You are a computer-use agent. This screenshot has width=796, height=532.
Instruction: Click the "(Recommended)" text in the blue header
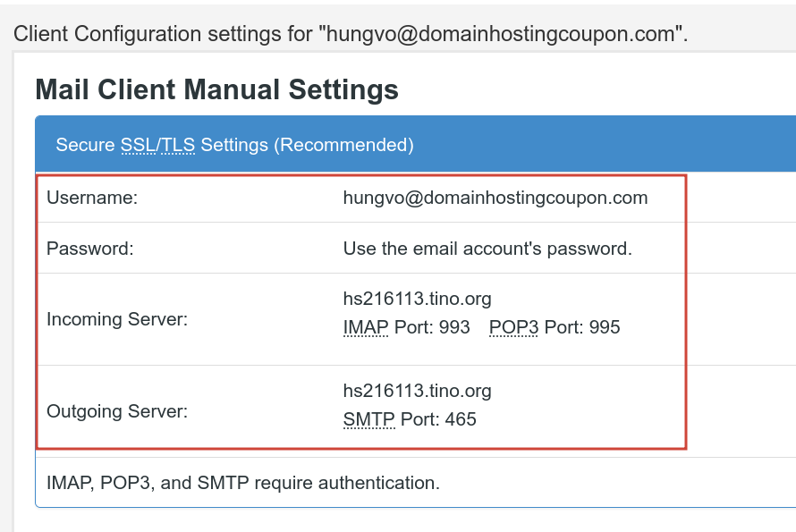pos(343,145)
